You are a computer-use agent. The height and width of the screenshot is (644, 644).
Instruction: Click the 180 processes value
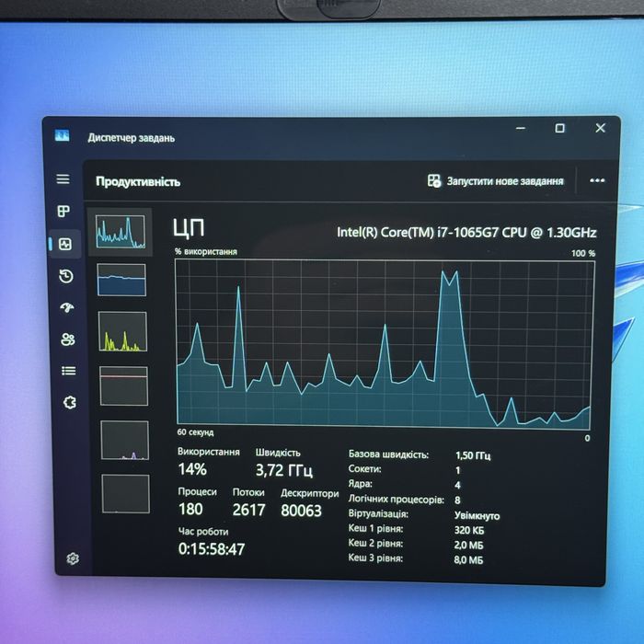point(190,510)
